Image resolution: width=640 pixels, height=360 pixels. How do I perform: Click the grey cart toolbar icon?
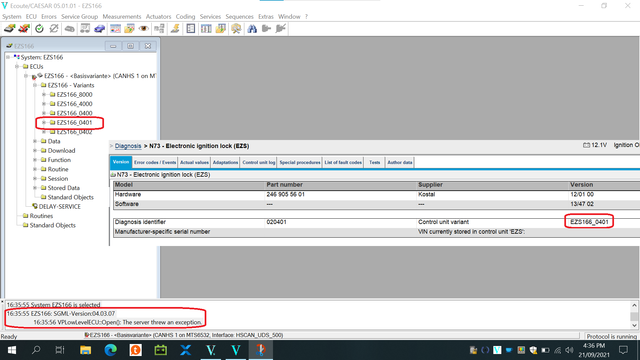coord(69,29)
